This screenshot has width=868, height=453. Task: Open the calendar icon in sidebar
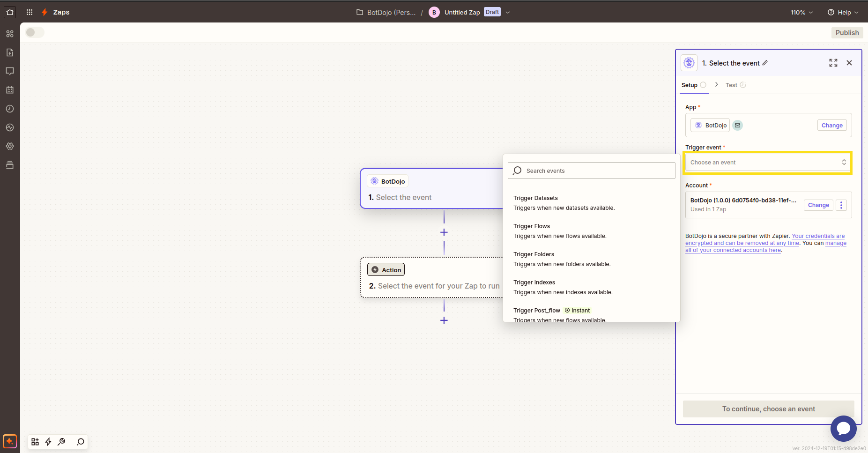[x=10, y=90]
